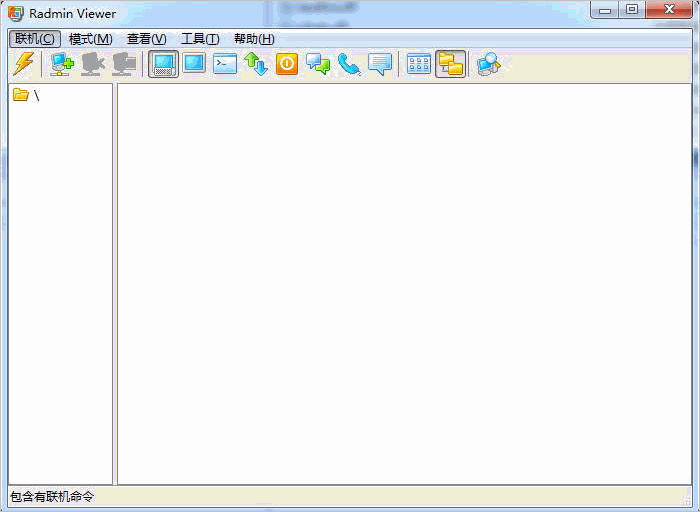This screenshot has height=512, width=700.
Task: Select File Transfer mode arrows icon
Action: coord(256,64)
